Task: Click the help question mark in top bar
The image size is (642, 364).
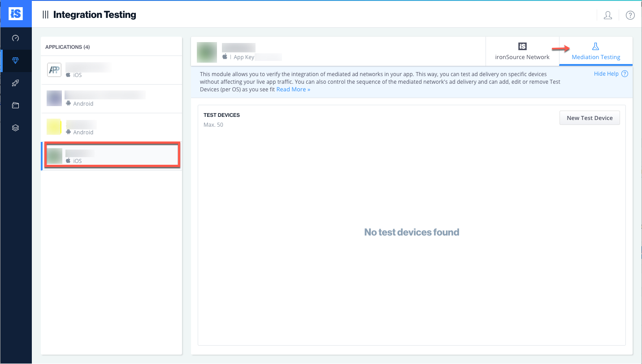Action: pos(630,15)
